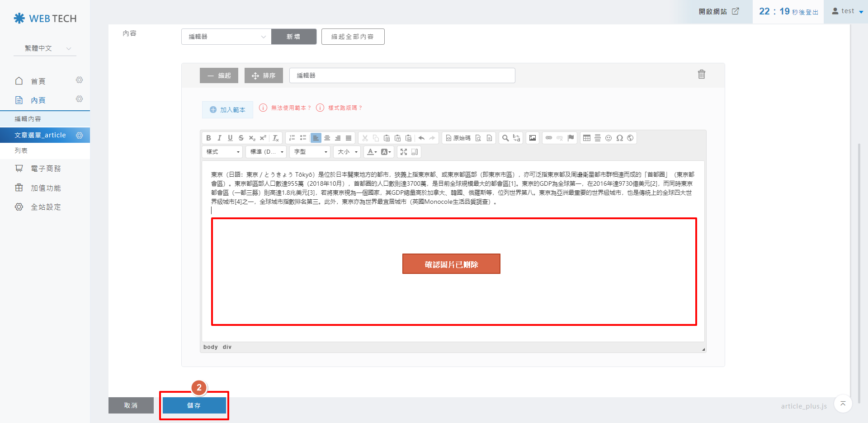Open the find (magnifier) tool
The height and width of the screenshot is (423, 868).
pos(505,138)
